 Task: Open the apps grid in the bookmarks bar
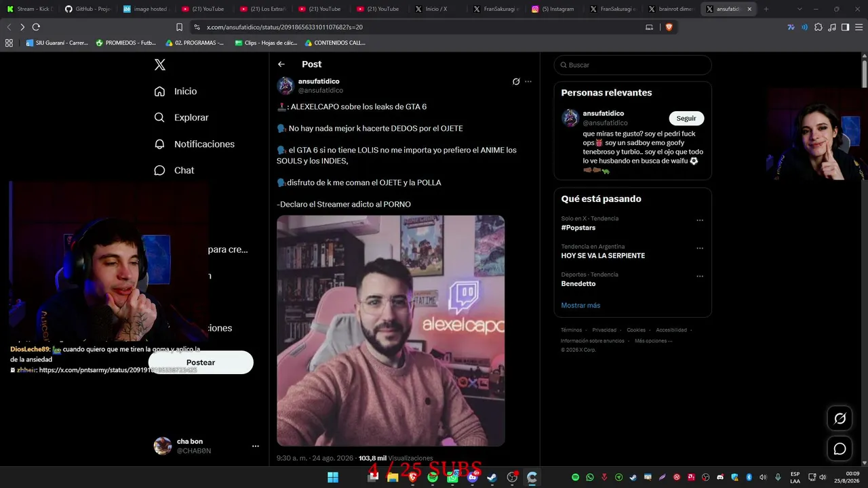9,43
